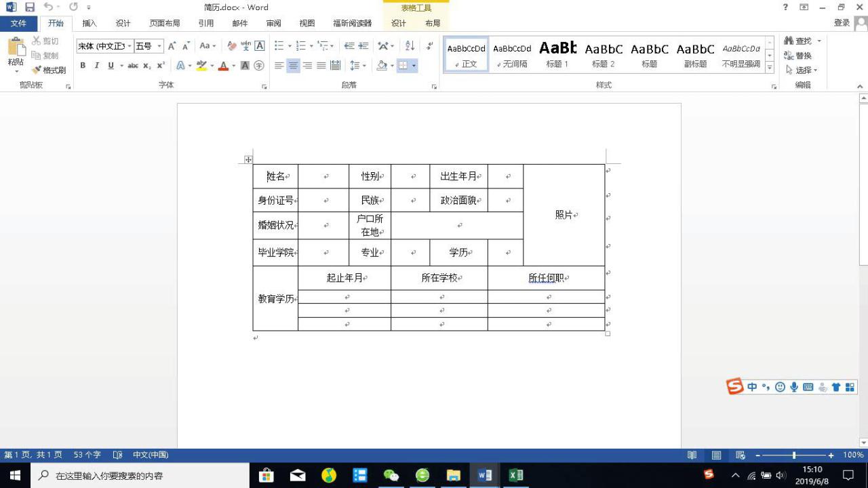The image size is (868, 488).
Task: Click the Zoom In plus button
Action: click(831, 455)
